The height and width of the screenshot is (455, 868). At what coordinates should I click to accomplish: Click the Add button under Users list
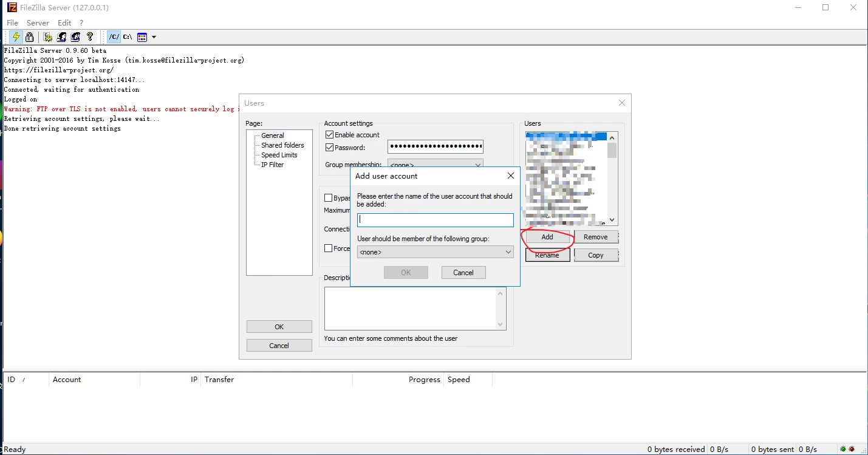(x=547, y=237)
